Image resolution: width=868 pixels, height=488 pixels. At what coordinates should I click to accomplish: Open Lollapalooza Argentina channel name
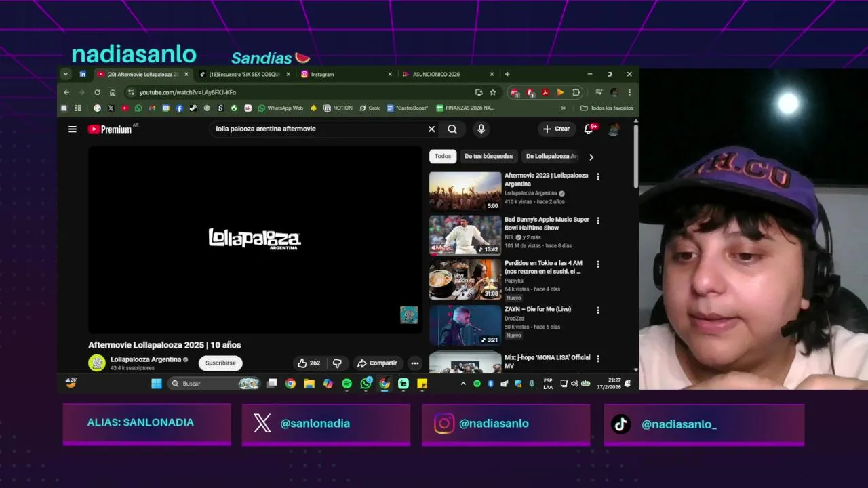(146, 359)
